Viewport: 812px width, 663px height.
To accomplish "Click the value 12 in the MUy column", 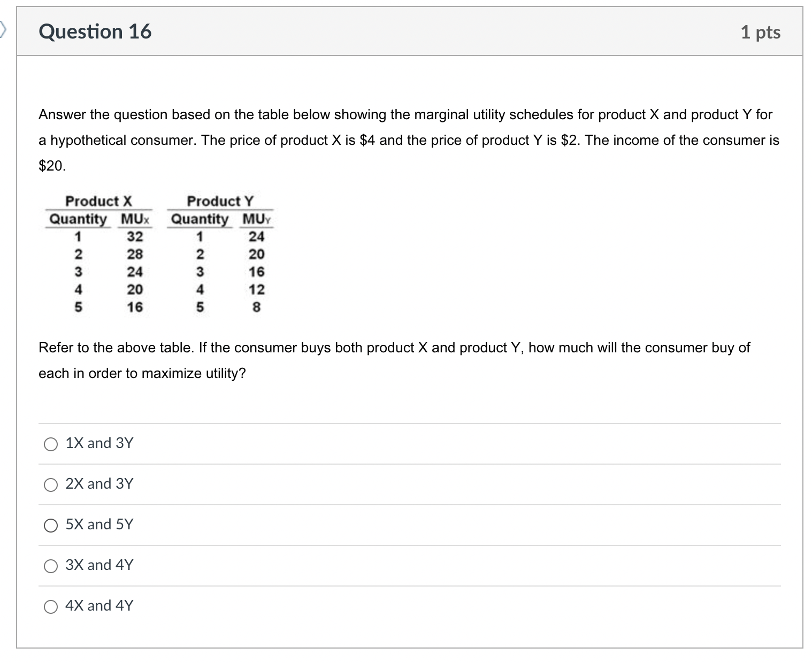I will coord(257,289).
